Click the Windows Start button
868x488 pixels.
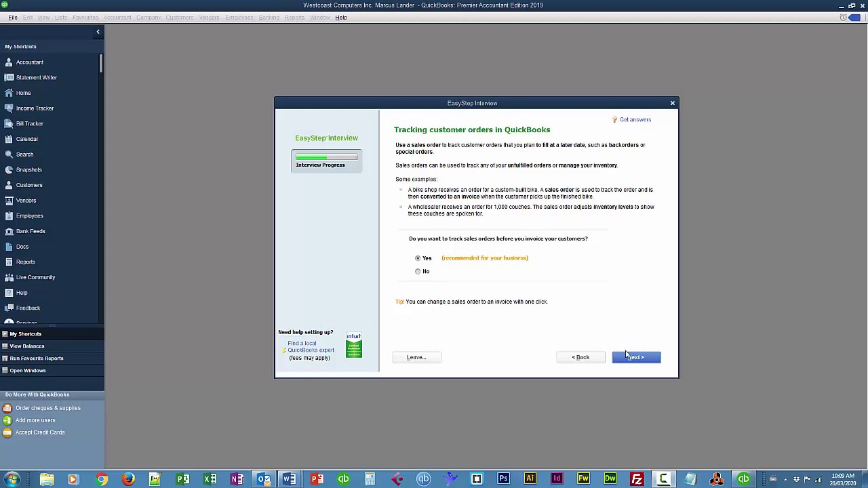click(12, 479)
